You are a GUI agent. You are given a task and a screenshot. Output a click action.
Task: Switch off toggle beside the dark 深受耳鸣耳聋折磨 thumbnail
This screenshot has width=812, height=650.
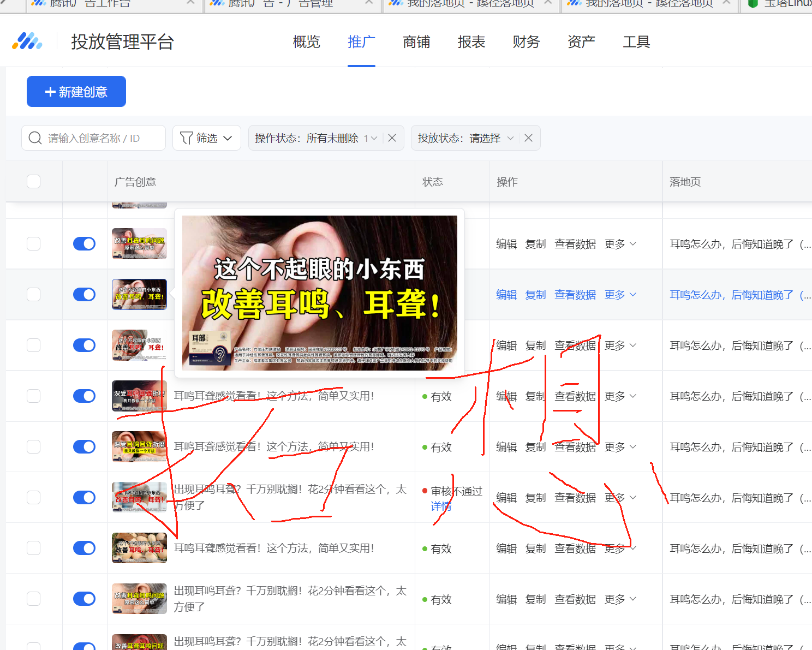tap(85, 396)
